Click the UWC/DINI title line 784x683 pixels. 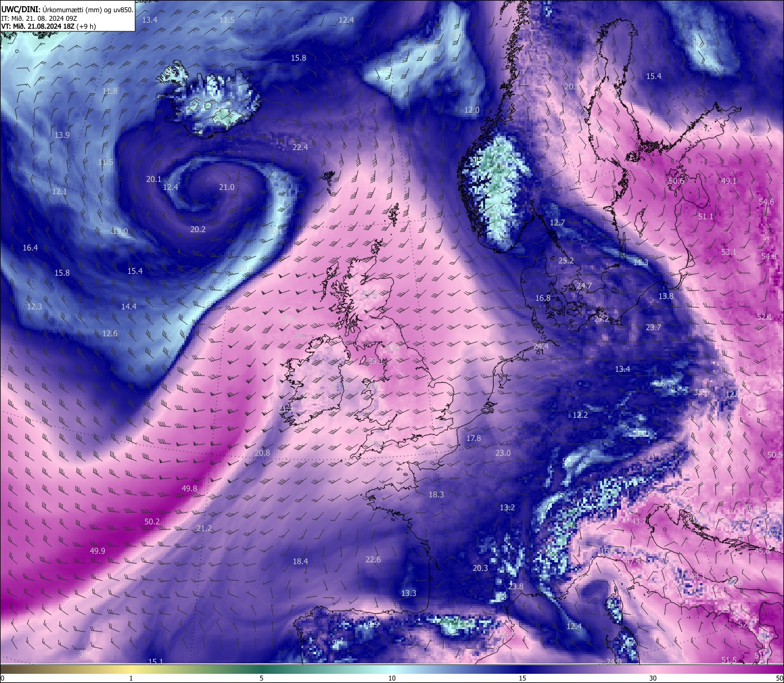[x=67, y=9]
